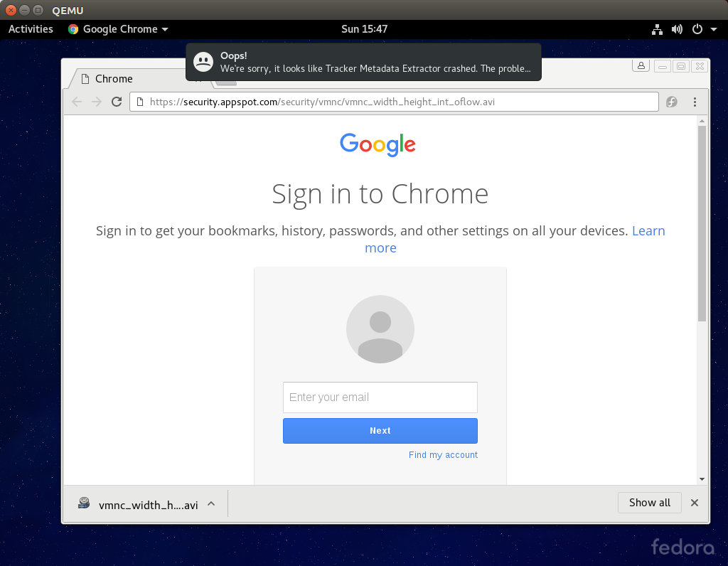Close the downloads bar
Screen dimensions: 728x566
[695, 503]
